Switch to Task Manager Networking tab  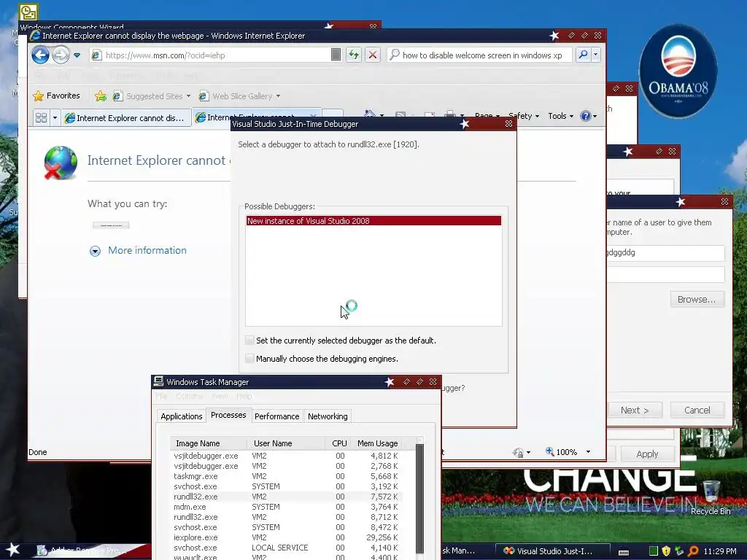pos(328,416)
